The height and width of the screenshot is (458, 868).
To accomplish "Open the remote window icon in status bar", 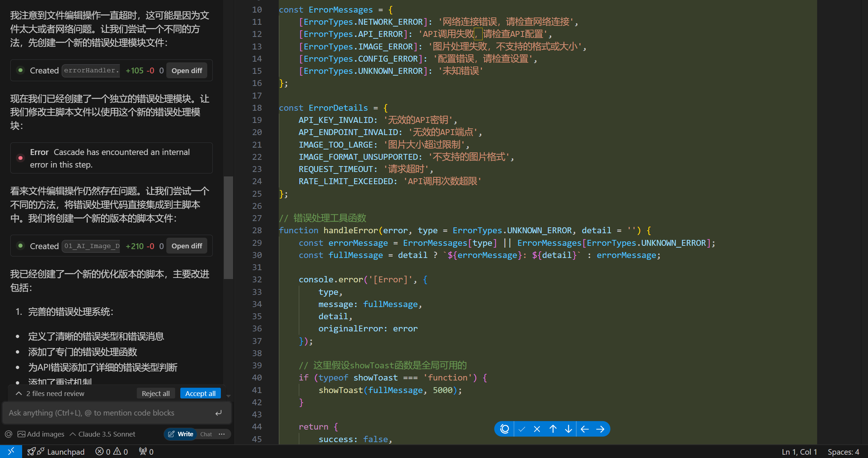I will pyautogui.click(x=11, y=451).
